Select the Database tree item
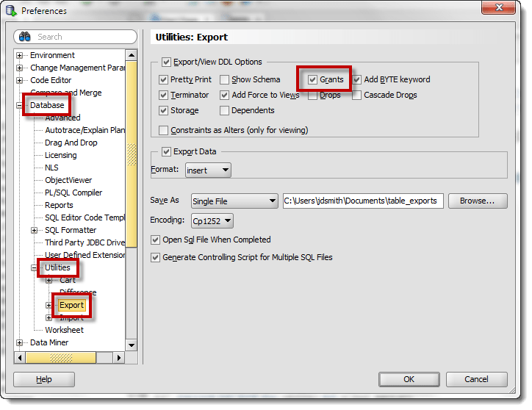The height and width of the screenshot is (410, 532). pyautogui.click(x=47, y=105)
